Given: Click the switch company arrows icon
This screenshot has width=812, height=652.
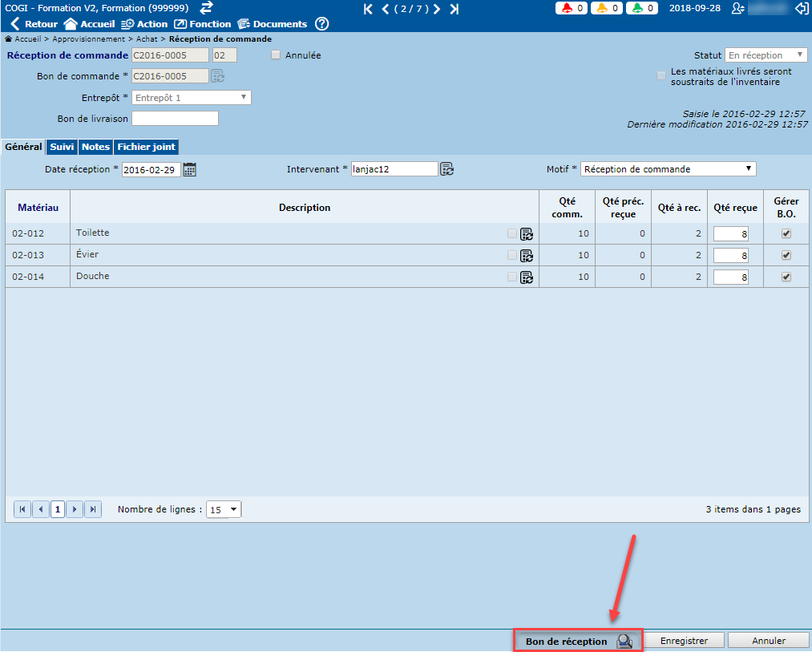Looking at the screenshot, I should pyautogui.click(x=207, y=8).
